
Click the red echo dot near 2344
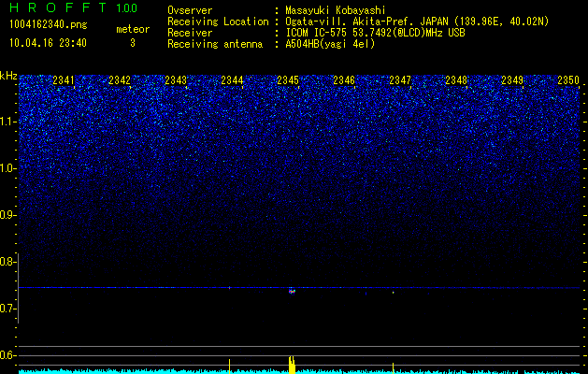pyautogui.click(x=230, y=288)
